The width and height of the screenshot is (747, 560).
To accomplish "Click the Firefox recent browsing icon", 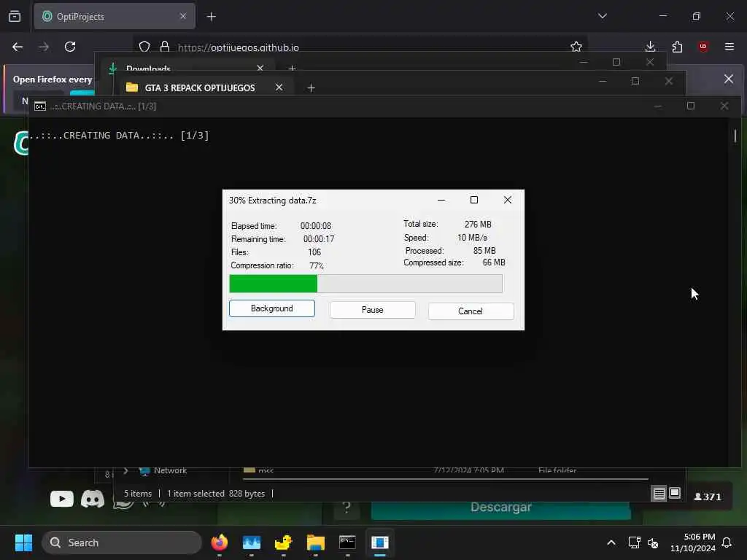I will pos(15,16).
